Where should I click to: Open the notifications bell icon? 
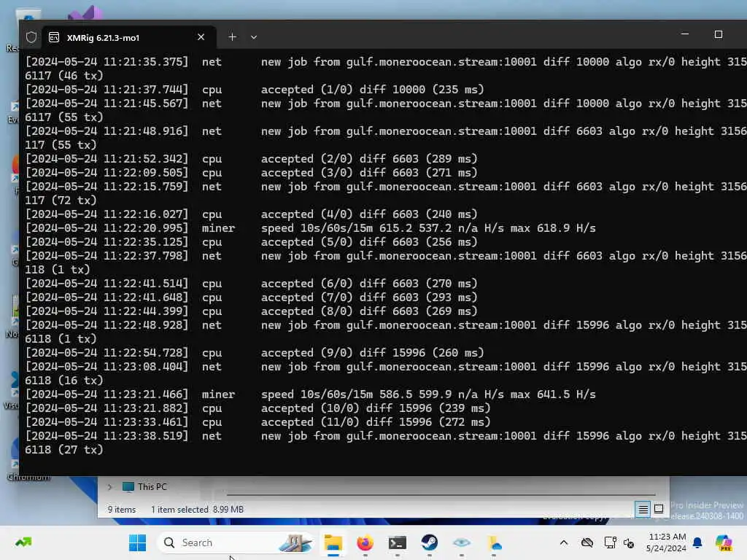pyautogui.click(x=697, y=542)
